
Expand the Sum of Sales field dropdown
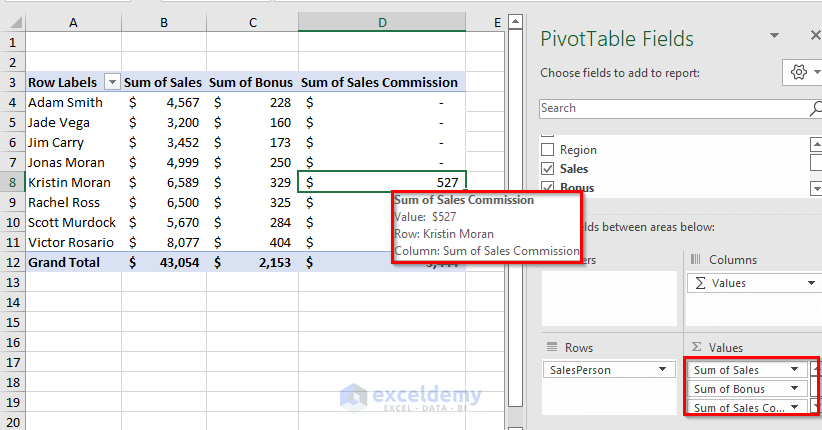(x=796, y=370)
